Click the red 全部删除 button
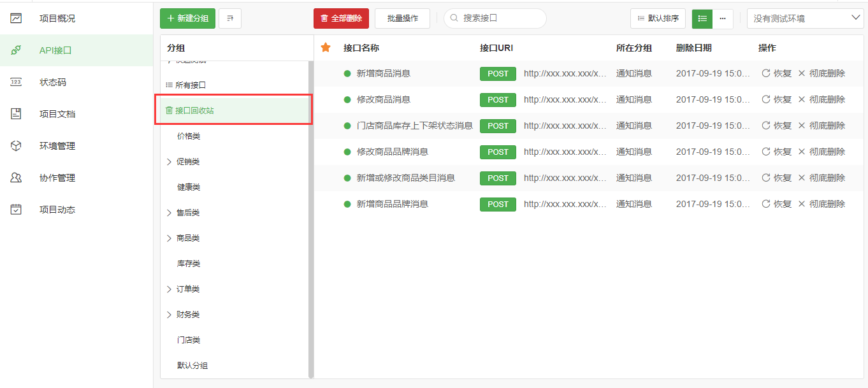Viewport: 868px width, 388px height. click(x=341, y=18)
